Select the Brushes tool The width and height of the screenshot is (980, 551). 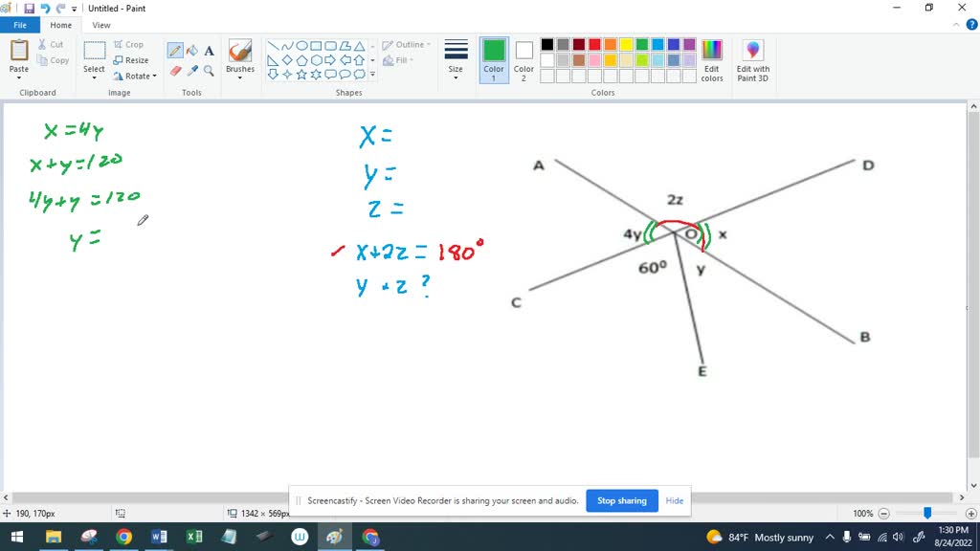point(239,54)
